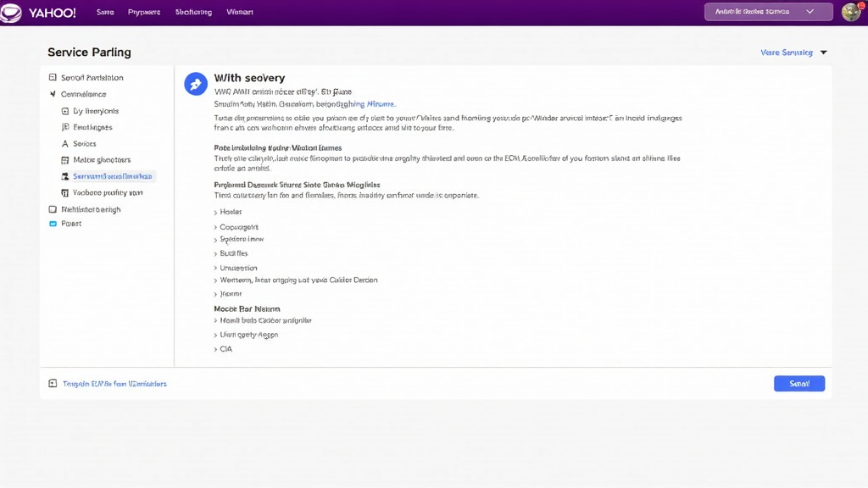Open the purple dropdown in the header bar
868x488 pixels.
pos(770,12)
